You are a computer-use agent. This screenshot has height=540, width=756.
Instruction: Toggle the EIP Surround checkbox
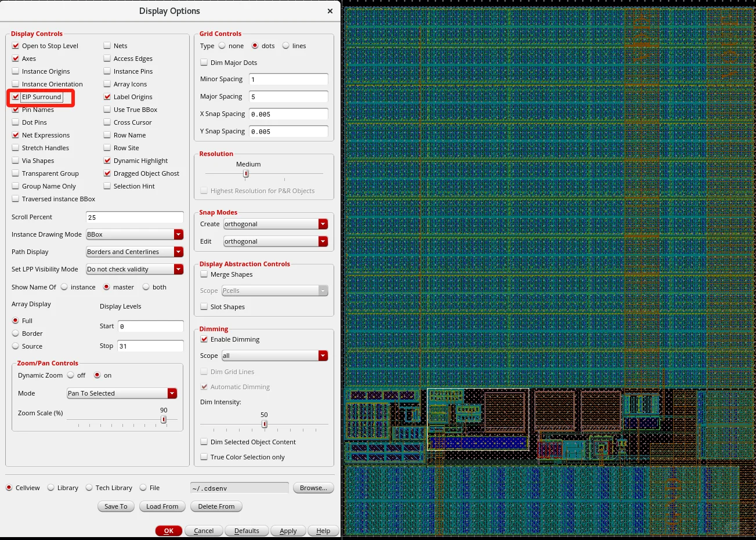point(16,97)
